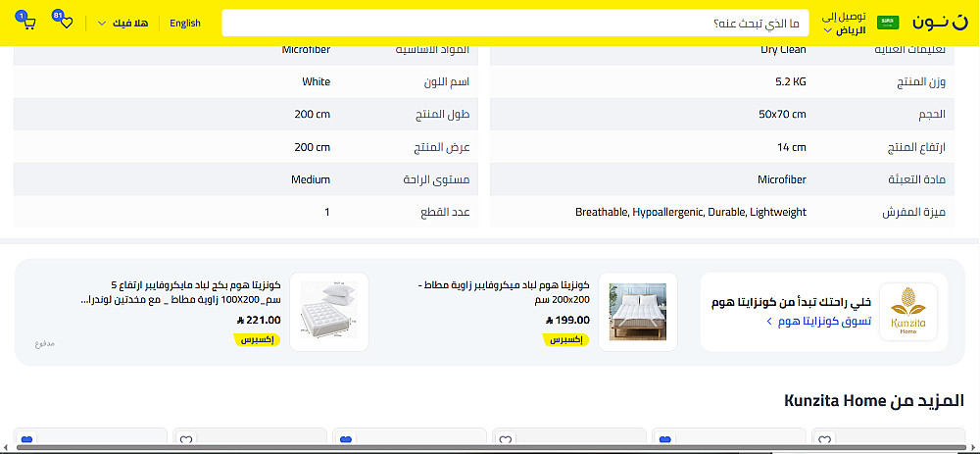The height and width of the screenshot is (454, 980).
Task: Click the مستوى الراحة label
Action: click(x=436, y=179)
